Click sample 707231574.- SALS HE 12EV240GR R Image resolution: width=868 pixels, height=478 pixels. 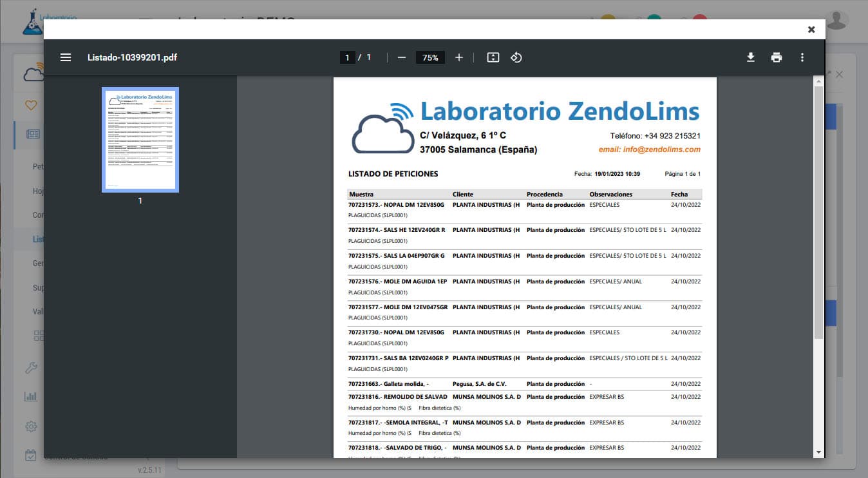(397, 230)
